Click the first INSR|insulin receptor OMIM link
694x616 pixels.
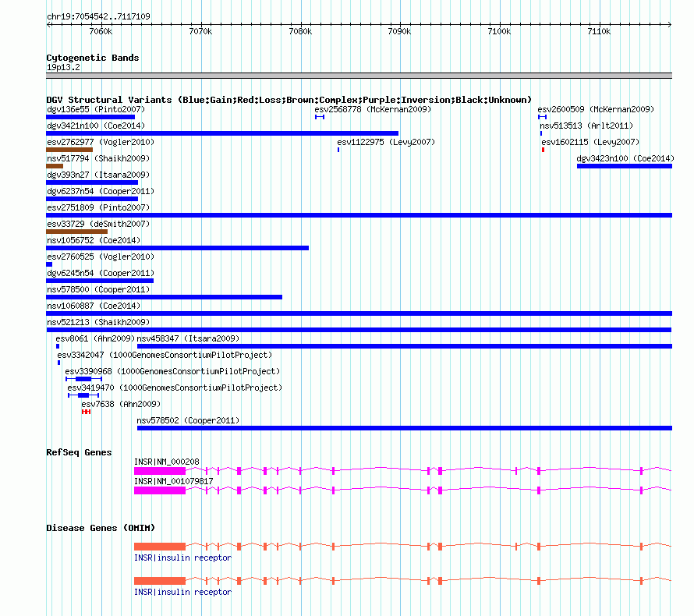pyautogui.click(x=182, y=558)
